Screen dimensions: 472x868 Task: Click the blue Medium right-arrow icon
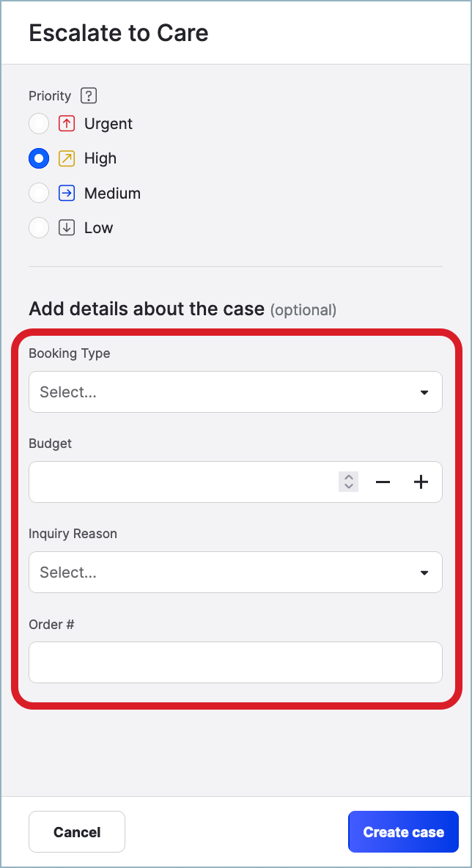point(67,194)
